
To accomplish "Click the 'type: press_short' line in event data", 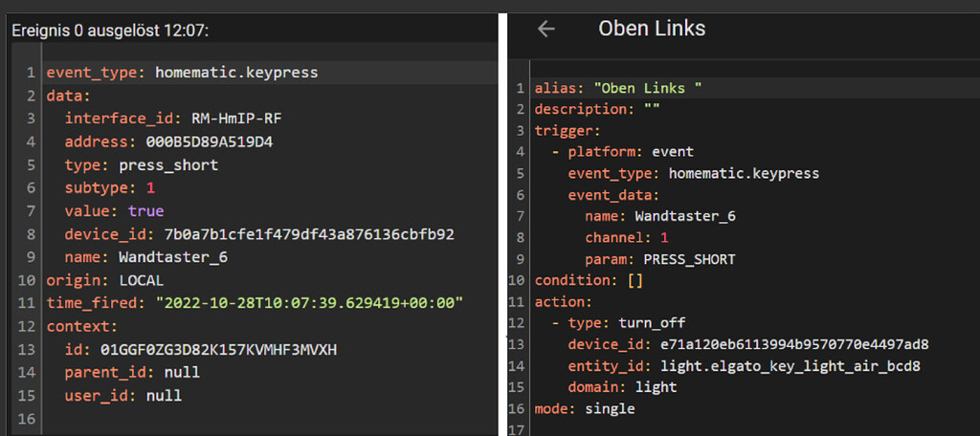I will click(142, 164).
